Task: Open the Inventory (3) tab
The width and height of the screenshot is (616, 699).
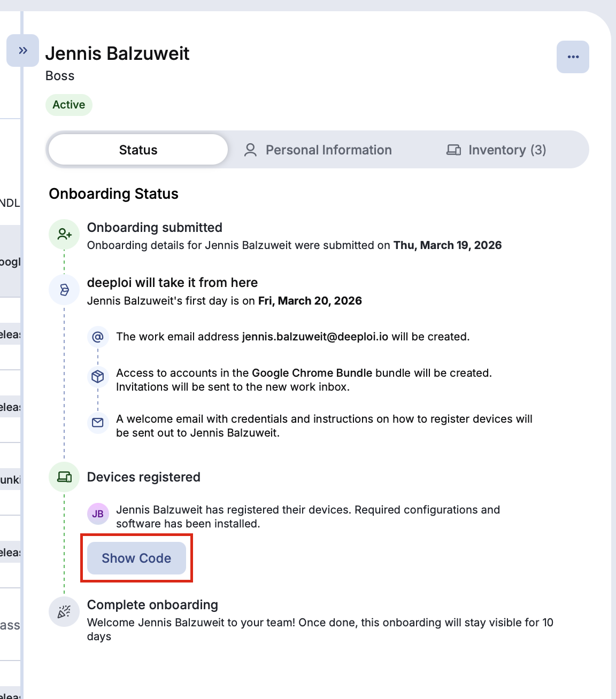Action: pos(496,150)
